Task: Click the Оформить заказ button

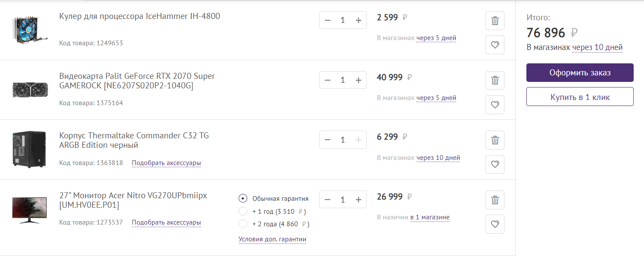Action: click(580, 73)
